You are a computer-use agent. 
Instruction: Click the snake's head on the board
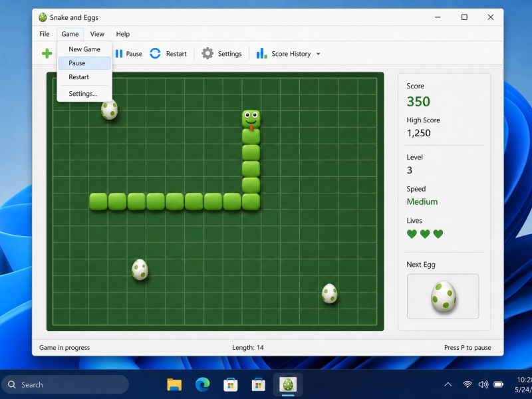pos(251,119)
